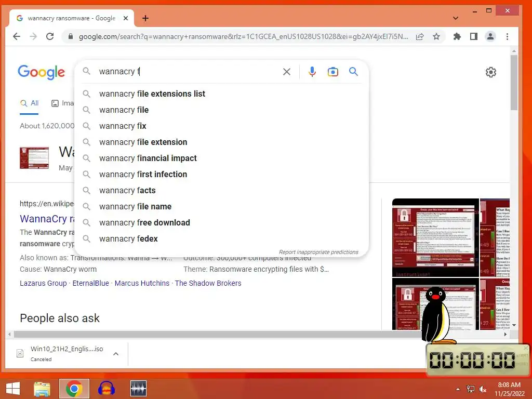Open the Lazarus Group link
The width and height of the screenshot is (532, 399).
click(x=43, y=283)
